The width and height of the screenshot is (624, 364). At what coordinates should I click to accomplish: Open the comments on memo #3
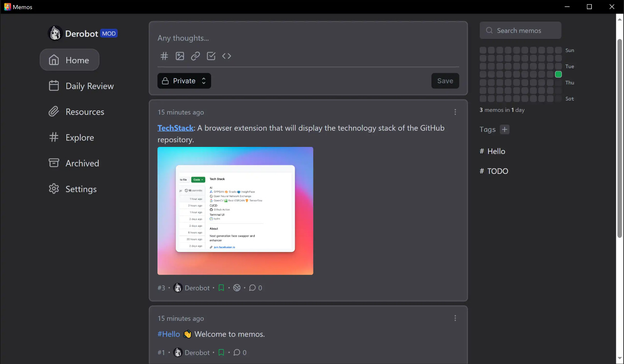pos(255,288)
